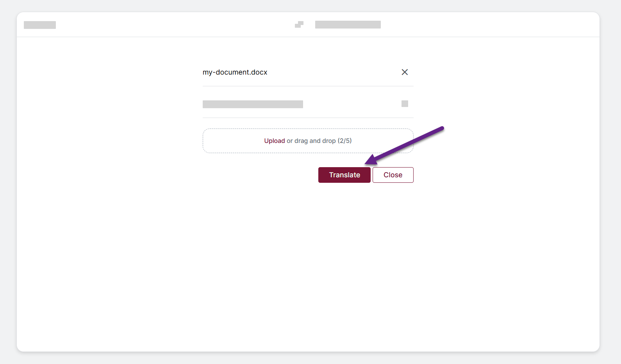Remove my-document.docx using the X icon

pyautogui.click(x=405, y=72)
